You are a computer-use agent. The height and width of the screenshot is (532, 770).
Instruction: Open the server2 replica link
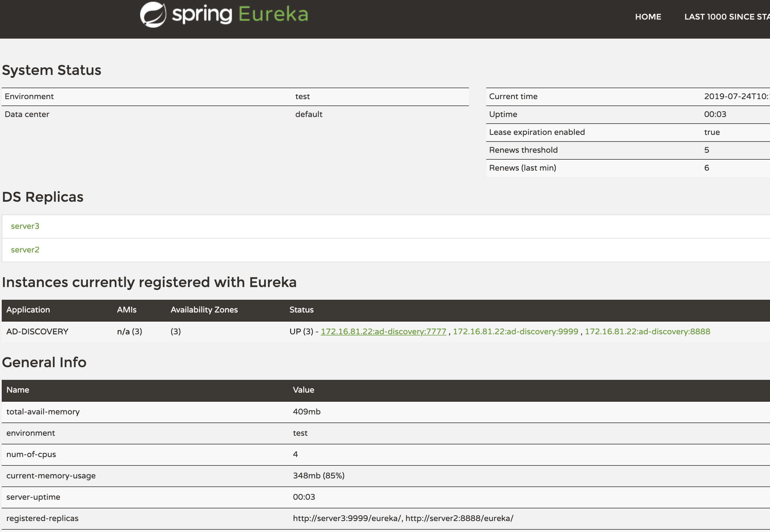(x=25, y=250)
